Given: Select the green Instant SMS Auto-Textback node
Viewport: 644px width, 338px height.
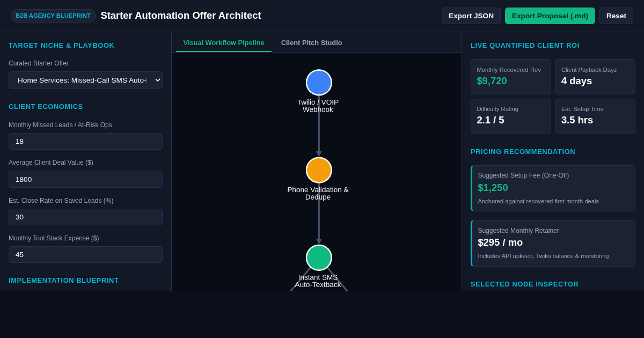Looking at the screenshot, I should [x=319, y=258].
